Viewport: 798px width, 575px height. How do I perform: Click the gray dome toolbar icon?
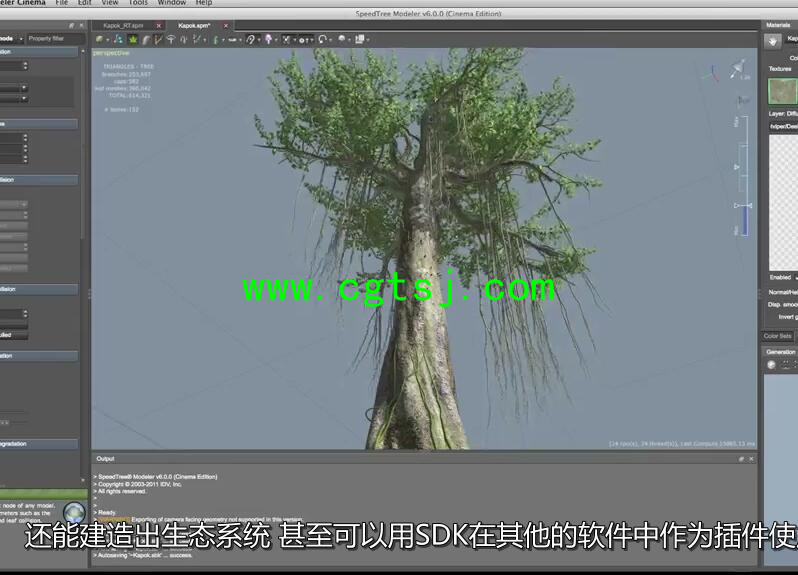point(342,39)
